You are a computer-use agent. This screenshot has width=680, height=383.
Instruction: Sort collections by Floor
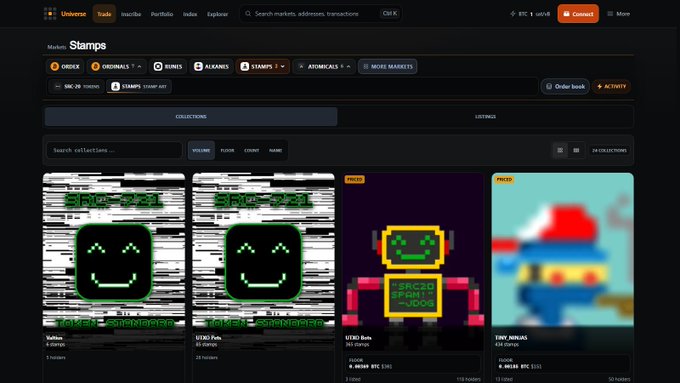tap(227, 150)
